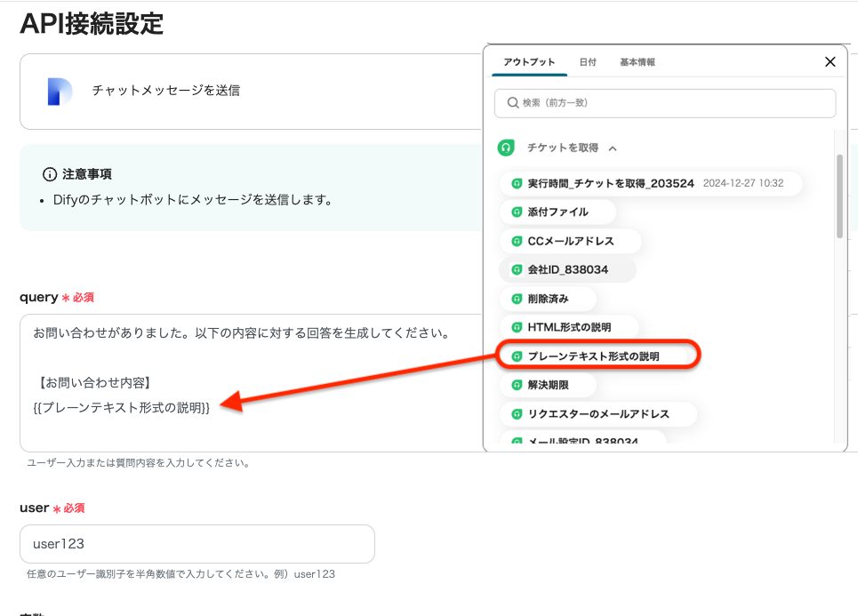Screen dimensions: 858x616
Task: Choose 会社ID_838034 from output list
Action: tap(567, 269)
